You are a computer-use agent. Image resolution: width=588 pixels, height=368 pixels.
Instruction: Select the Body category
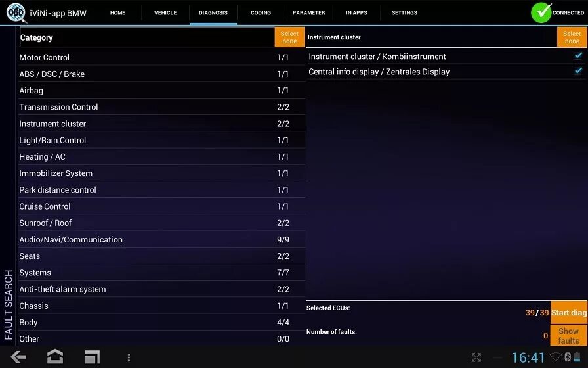click(x=161, y=322)
